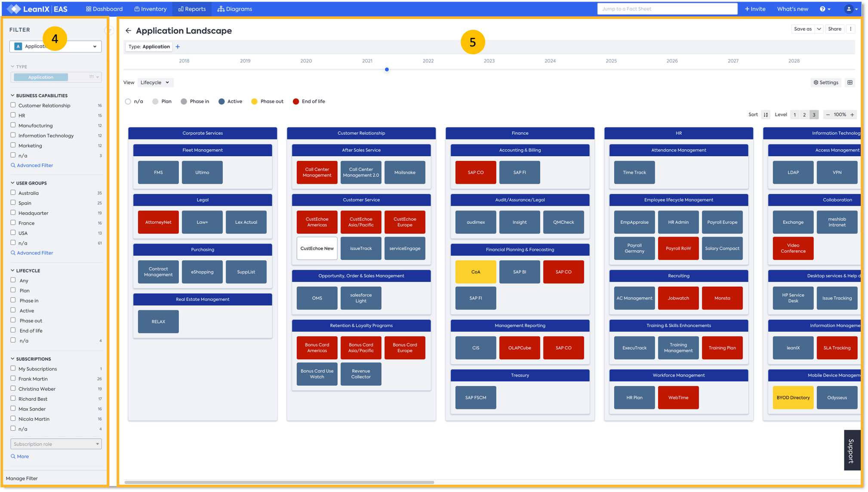
Task: Zoom out with the minus icon
Action: click(828, 114)
